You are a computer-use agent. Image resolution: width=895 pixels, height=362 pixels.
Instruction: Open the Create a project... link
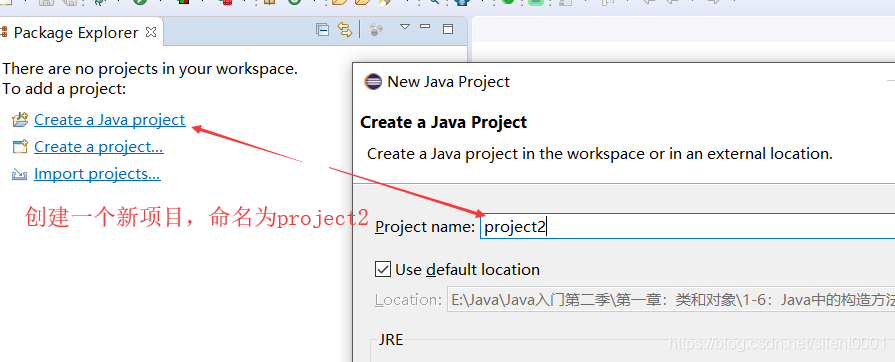99,147
